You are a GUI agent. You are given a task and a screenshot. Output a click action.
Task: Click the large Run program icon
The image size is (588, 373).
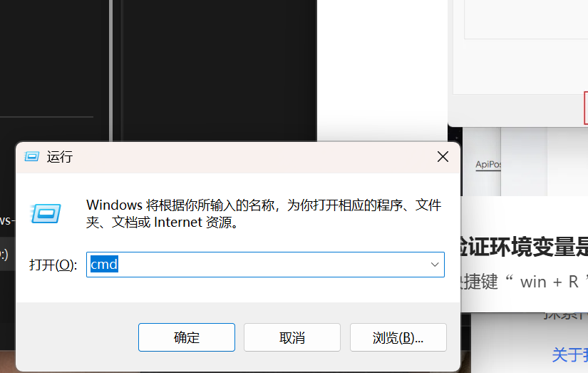[x=45, y=213]
